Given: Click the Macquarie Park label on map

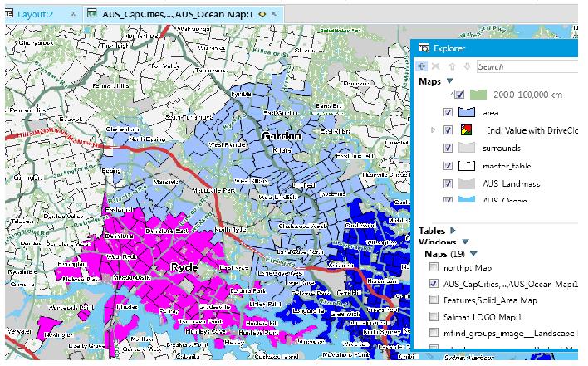Looking at the screenshot, I should pyautogui.click(x=213, y=190).
